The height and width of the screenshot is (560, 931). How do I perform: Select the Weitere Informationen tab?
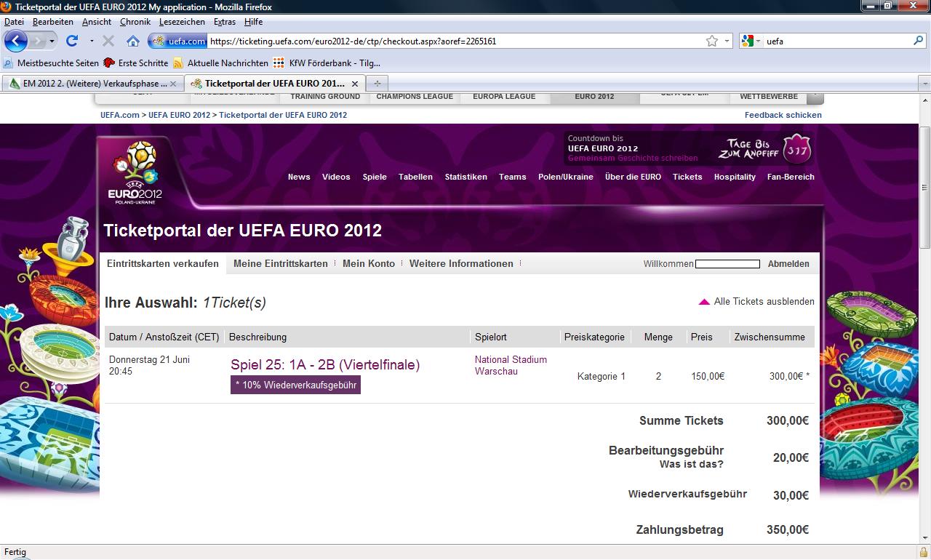click(461, 264)
